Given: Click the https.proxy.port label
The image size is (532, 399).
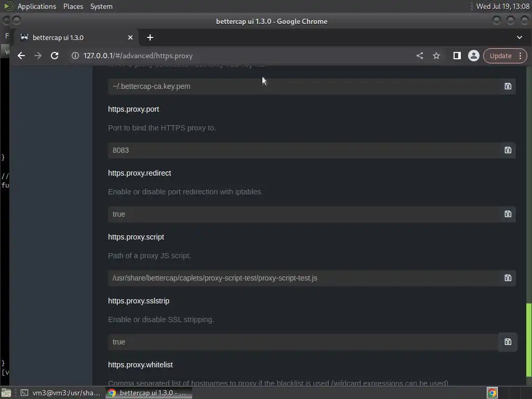Looking at the screenshot, I should (134, 109).
